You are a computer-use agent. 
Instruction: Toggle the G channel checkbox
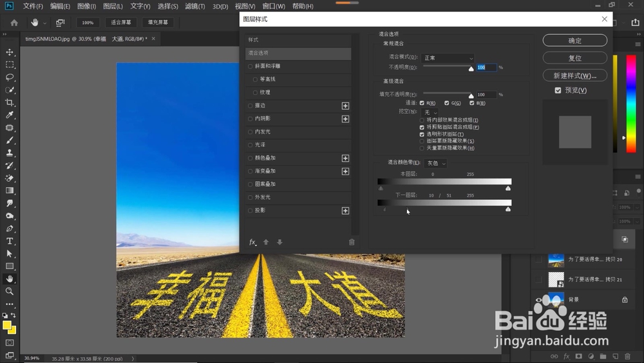point(446,103)
